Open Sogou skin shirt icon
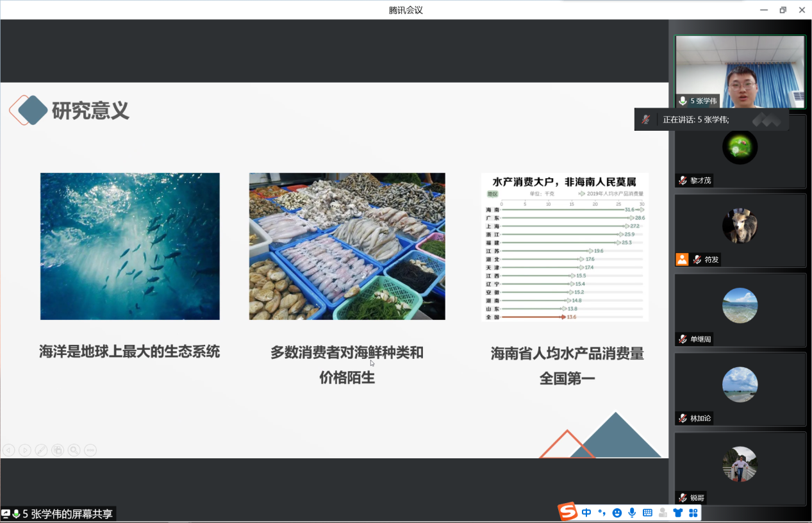The width and height of the screenshot is (812, 523). click(x=678, y=513)
